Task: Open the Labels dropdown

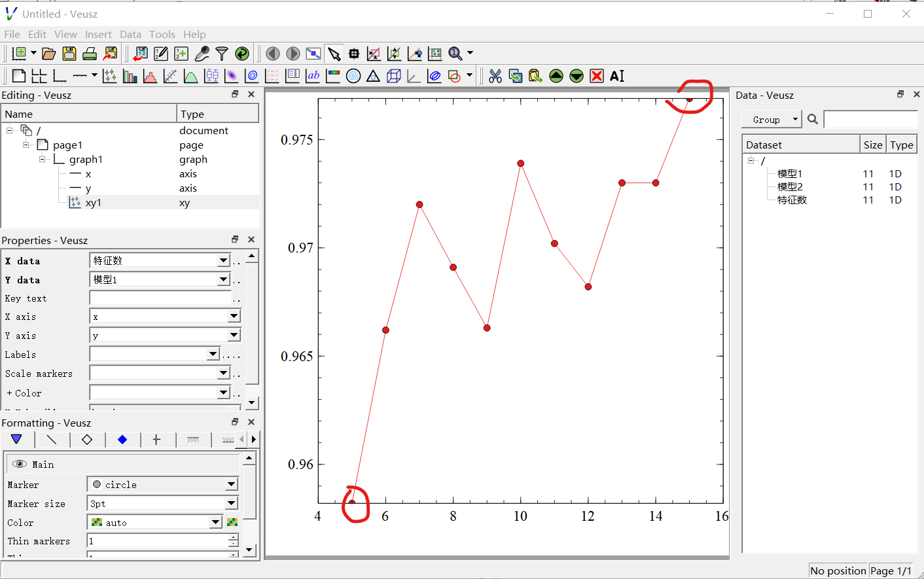Action: 213,354
